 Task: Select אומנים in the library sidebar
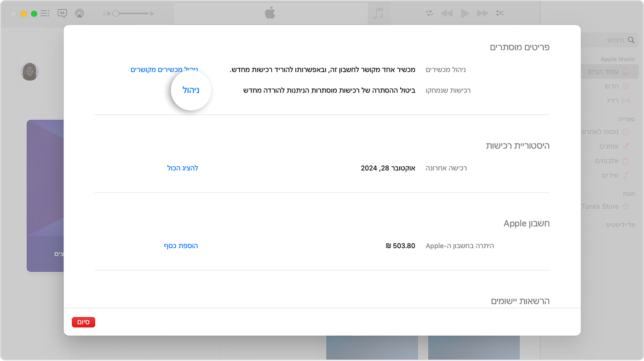pyautogui.click(x=614, y=146)
